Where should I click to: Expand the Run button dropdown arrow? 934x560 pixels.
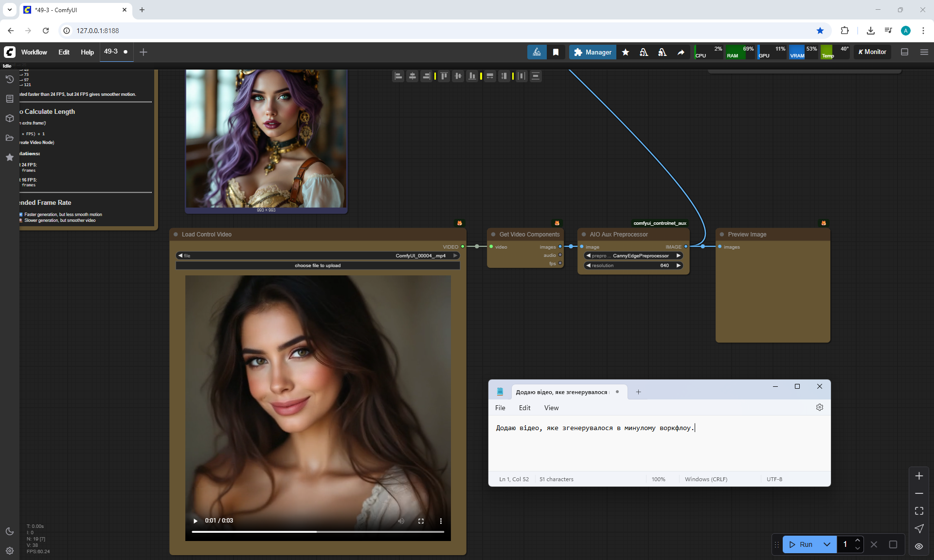click(826, 544)
